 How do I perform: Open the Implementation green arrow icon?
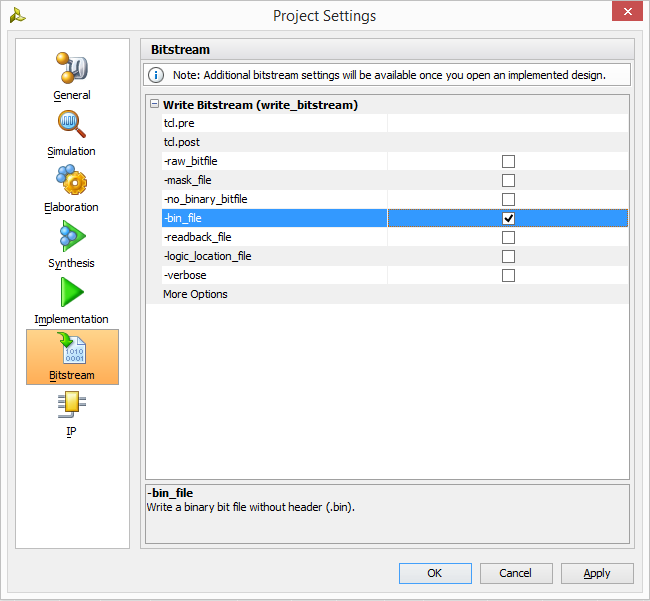pyautogui.click(x=72, y=292)
